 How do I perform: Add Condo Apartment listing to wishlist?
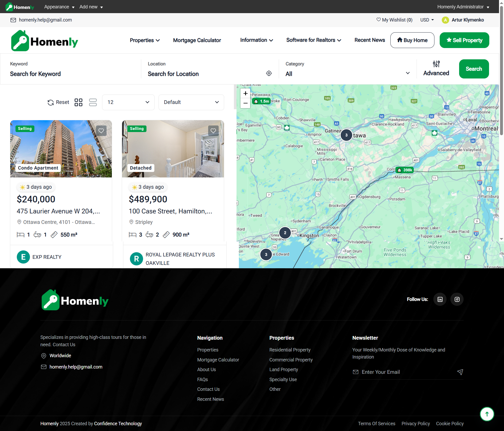[x=101, y=131]
